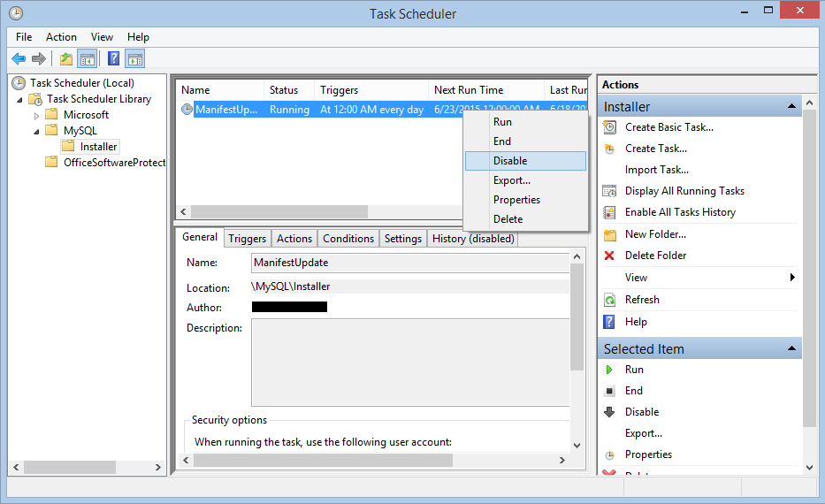
Task: Click the details pane horizontal scrollbar right arrow
Action: 561,461
